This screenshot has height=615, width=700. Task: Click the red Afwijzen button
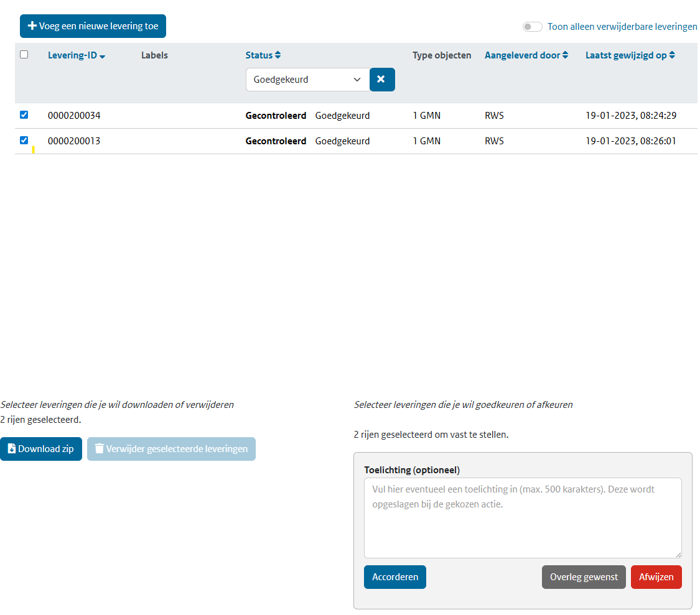point(656,577)
